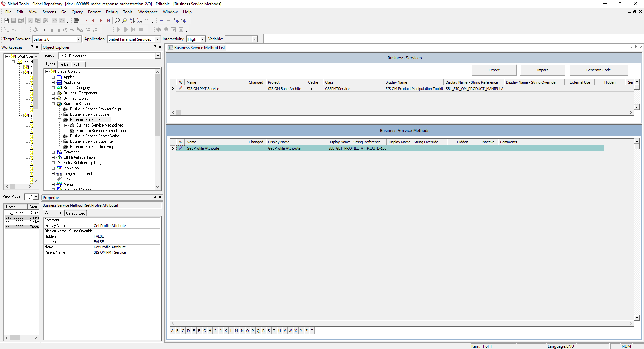Open the Interactivity dropdown
644x349 pixels.
[x=203, y=39]
